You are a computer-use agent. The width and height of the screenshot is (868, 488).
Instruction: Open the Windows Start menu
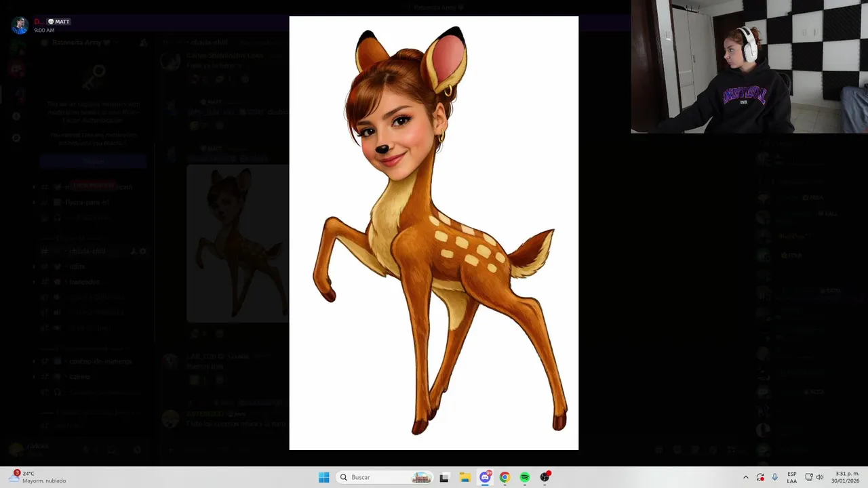[324, 477]
